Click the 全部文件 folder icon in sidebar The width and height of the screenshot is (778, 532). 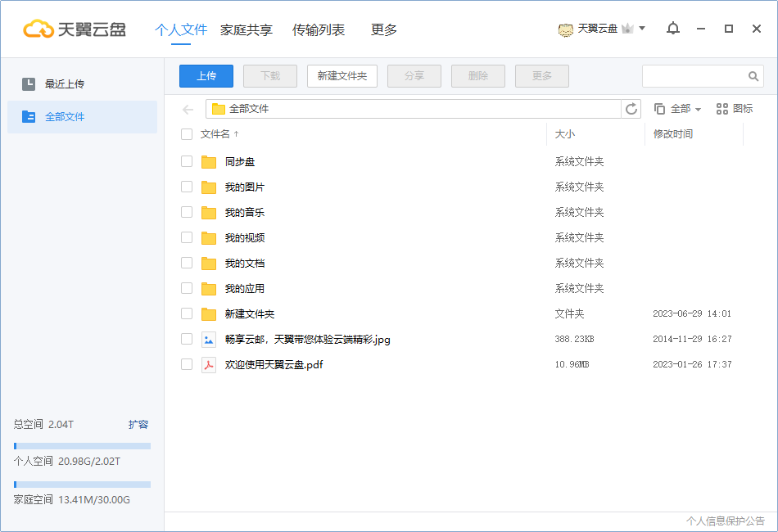click(x=29, y=116)
